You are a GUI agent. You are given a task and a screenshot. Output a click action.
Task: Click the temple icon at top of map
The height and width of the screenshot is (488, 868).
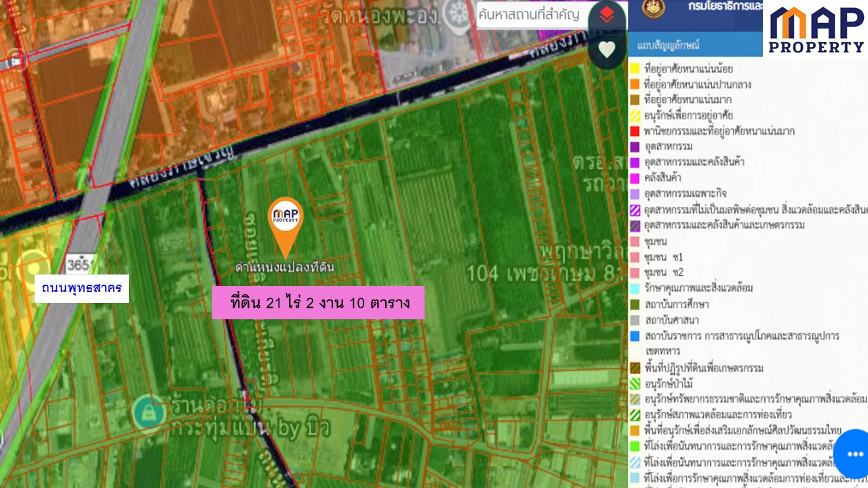click(x=456, y=13)
